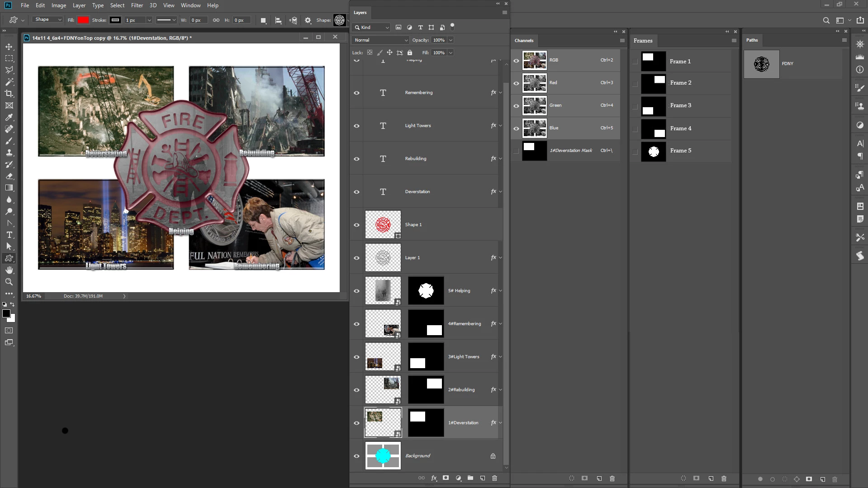Expand effects on 5# Helping layer

[x=500, y=291]
